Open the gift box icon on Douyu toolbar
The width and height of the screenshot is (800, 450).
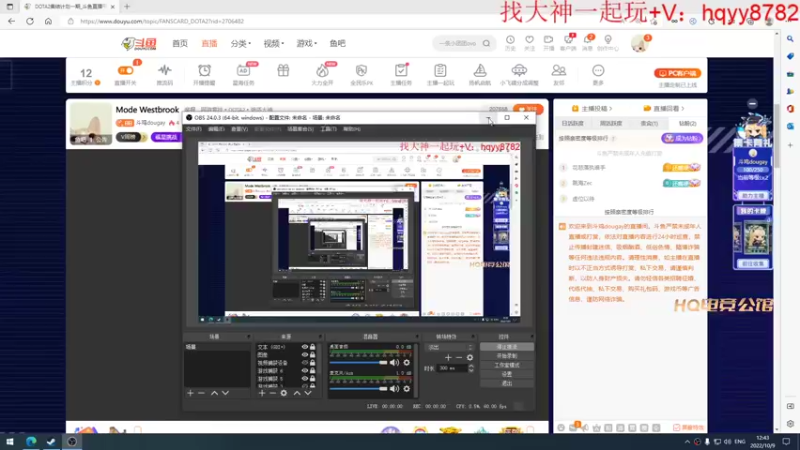[x=283, y=70]
